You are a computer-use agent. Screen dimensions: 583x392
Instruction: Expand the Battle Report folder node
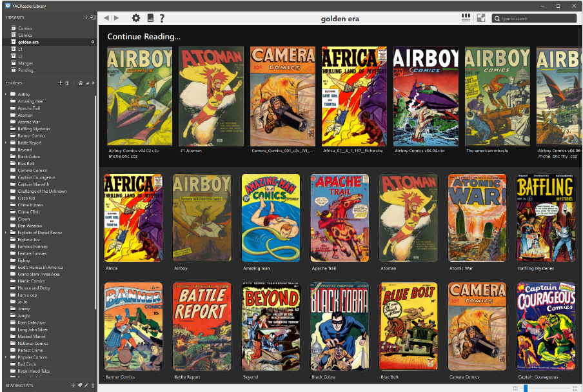tap(6, 142)
